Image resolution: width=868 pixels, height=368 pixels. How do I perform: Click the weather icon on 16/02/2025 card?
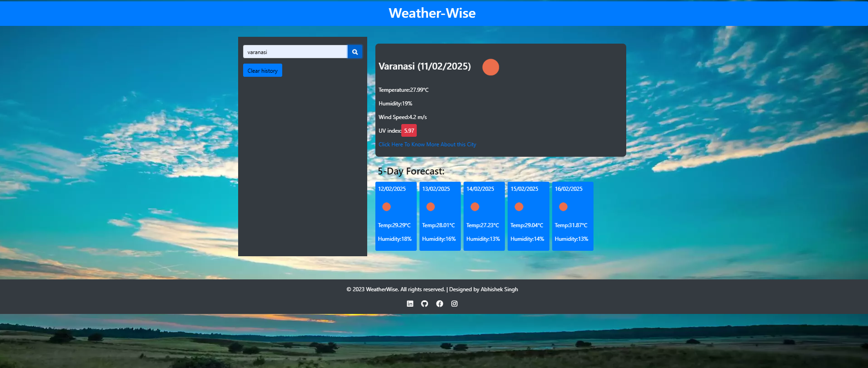[563, 207]
